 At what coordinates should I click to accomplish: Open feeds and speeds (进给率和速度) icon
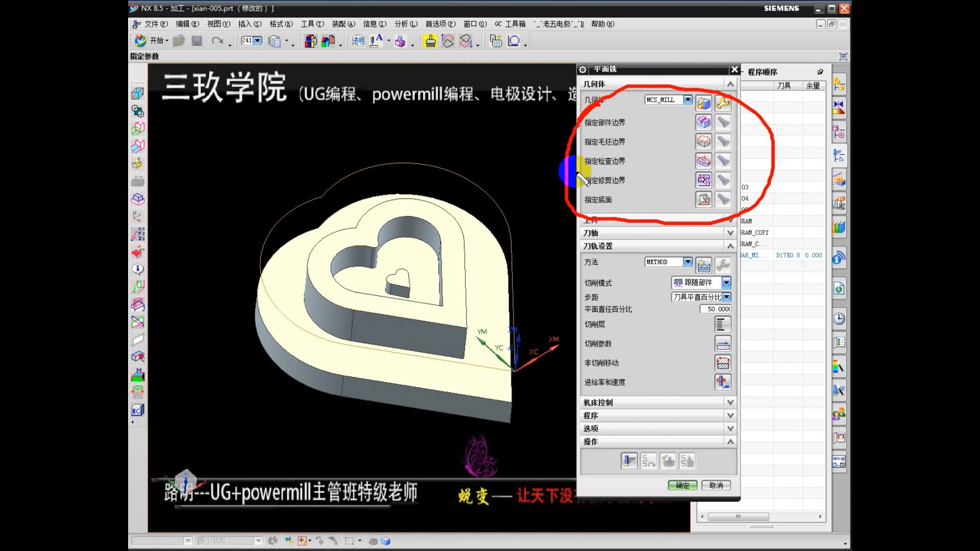(723, 382)
